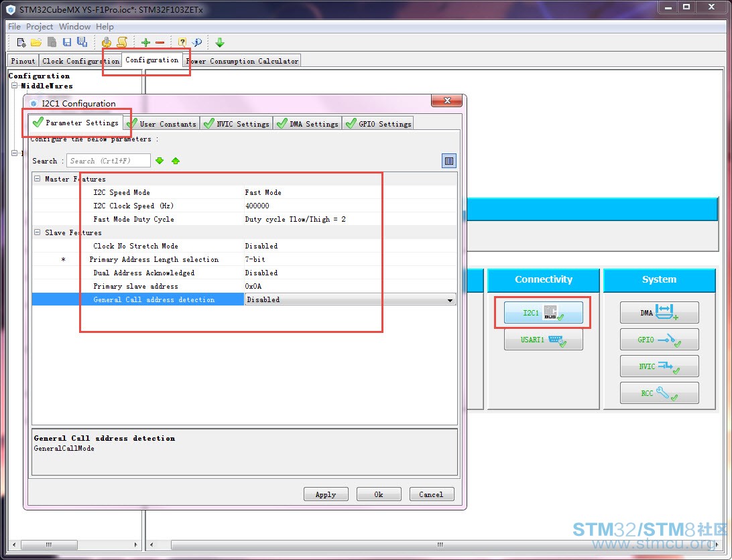Open the GPIO Settings tab
Image resolution: width=732 pixels, height=560 pixels.
tap(378, 124)
